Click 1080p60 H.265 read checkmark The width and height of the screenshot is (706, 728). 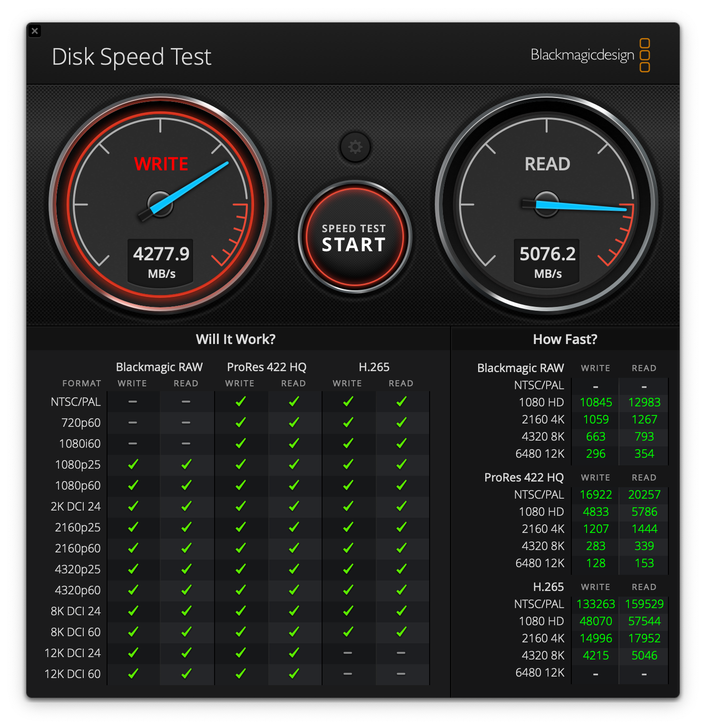(402, 485)
